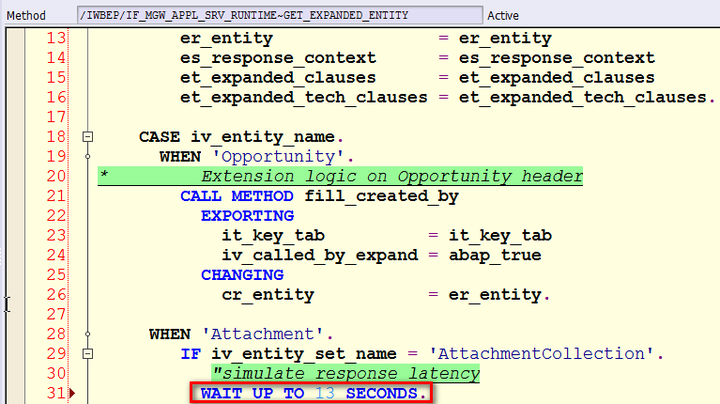Click the 'Method' label
The height and width of the screenshot is (404, 720).
(26, 16)
